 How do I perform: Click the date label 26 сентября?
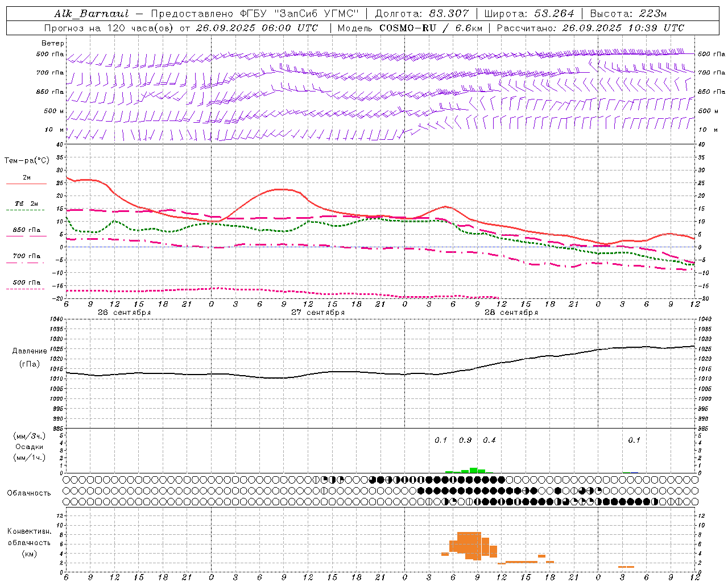[124, 313]
